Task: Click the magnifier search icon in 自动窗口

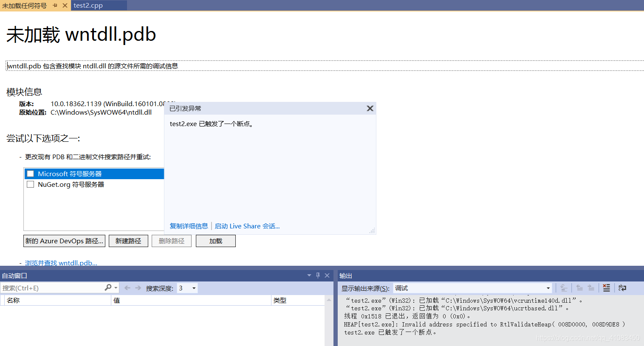Action: coord(108,288)
